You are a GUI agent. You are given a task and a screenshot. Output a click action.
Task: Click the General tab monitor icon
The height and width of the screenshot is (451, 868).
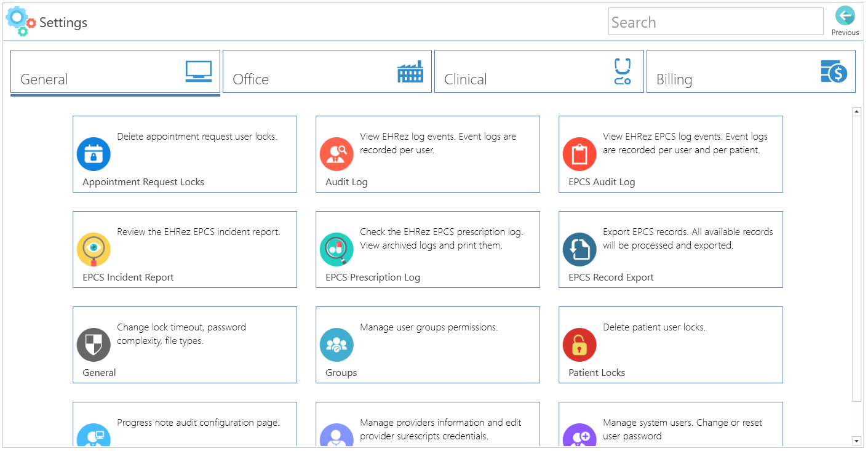tap(199, 71)
